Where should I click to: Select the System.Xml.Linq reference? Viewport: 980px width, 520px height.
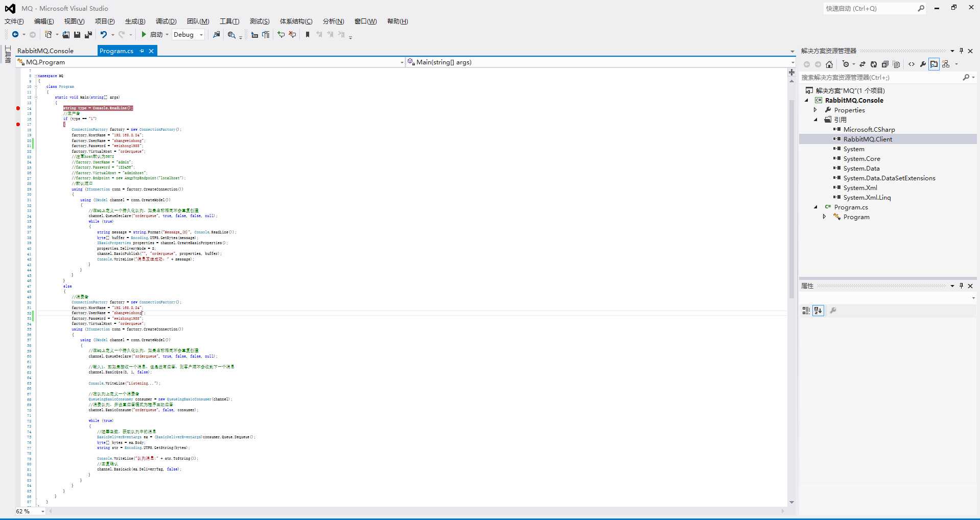[867, 198]
